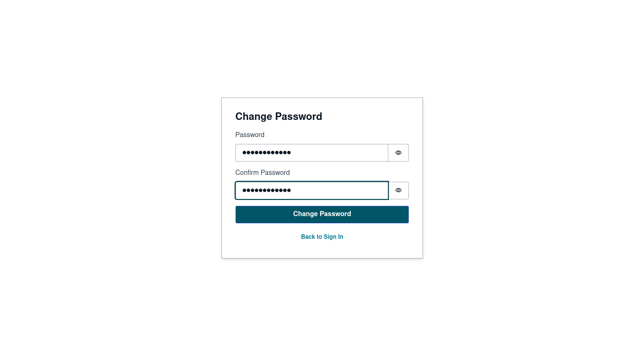Viewport: 644px width, 357px height.
Task: Click the "Confirm Password" field label
Action: tap(262, 173)
